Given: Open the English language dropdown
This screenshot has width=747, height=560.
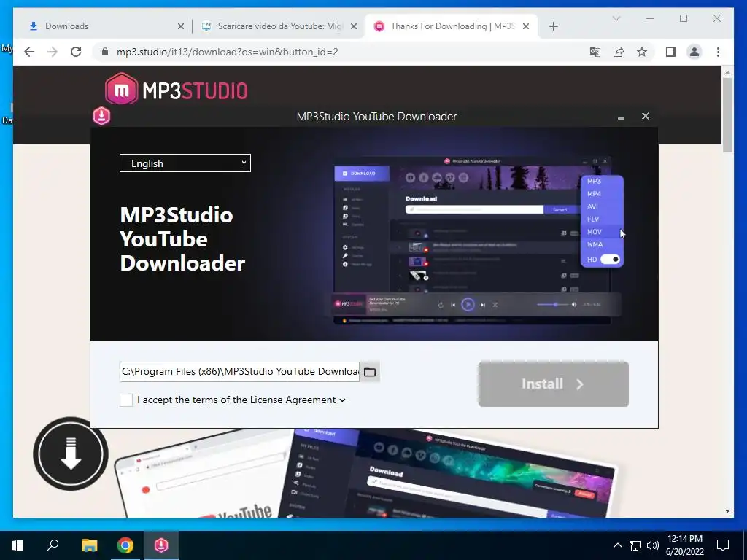Looking at the screenshot, I should (x=185, y=163).
